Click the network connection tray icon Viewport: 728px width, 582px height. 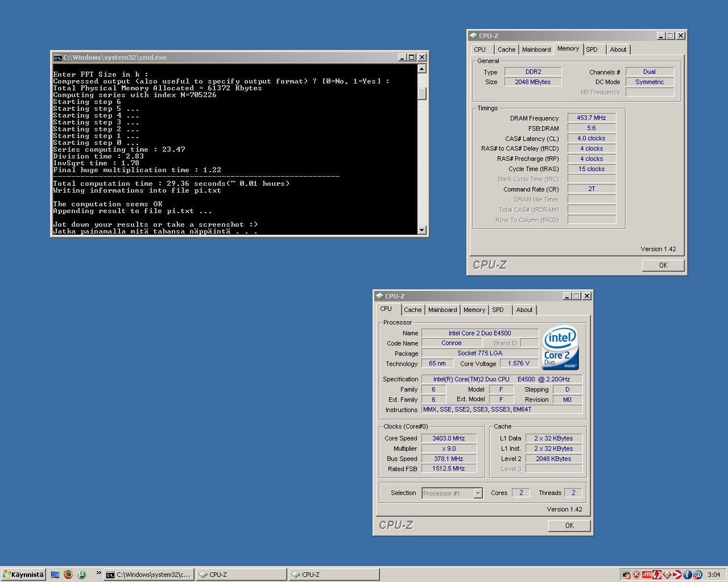pyautogui.click(x=626, y=575)
